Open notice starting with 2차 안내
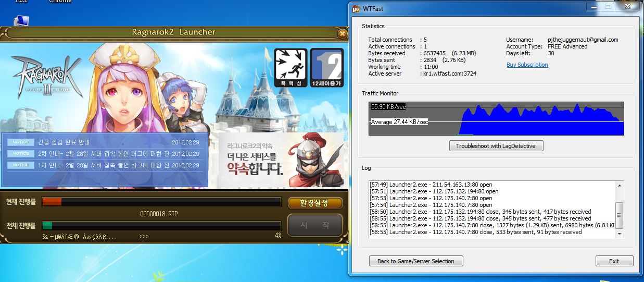Image resolution: width=644 pixels, height=282 pixels. [104, 153]
